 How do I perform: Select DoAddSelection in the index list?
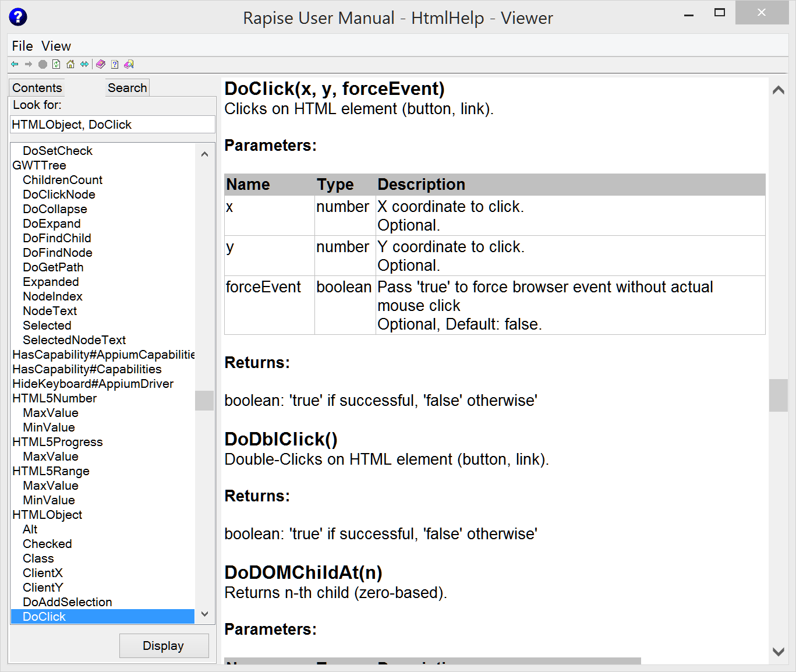[67, 602]
